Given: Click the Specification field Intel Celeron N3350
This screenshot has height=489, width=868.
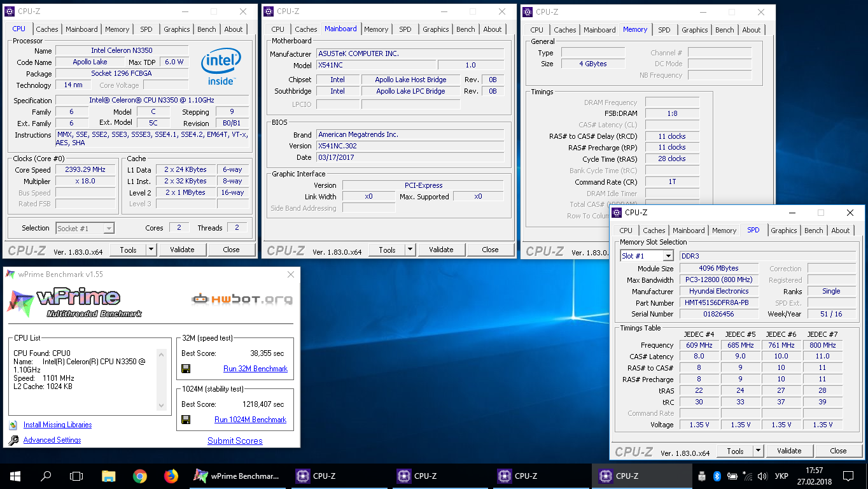Looking at the screenshot, I should click(x=152, y=101).
